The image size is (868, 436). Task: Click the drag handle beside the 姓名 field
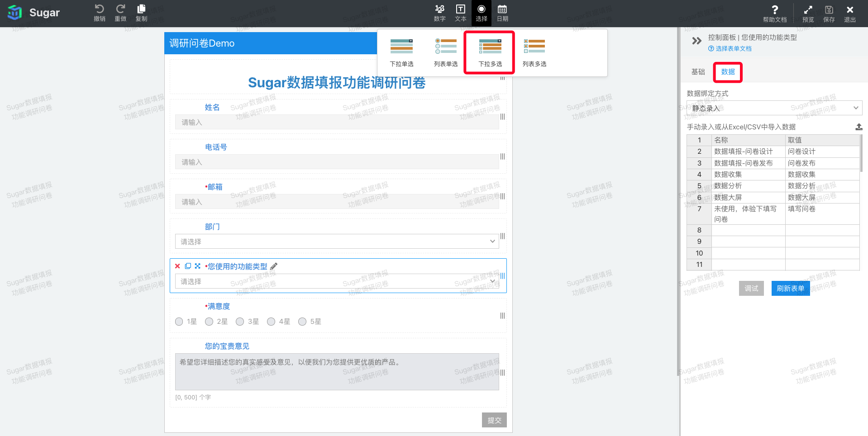click(x=502, y=117)
